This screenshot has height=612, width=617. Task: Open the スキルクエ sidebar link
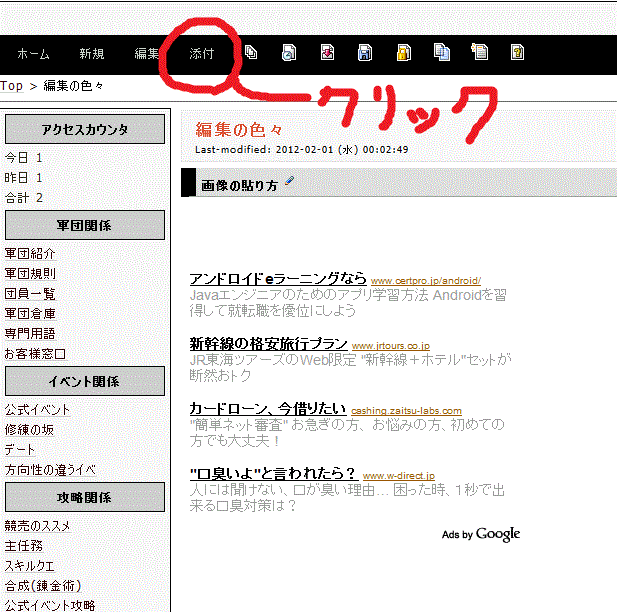tap(30, 566)
